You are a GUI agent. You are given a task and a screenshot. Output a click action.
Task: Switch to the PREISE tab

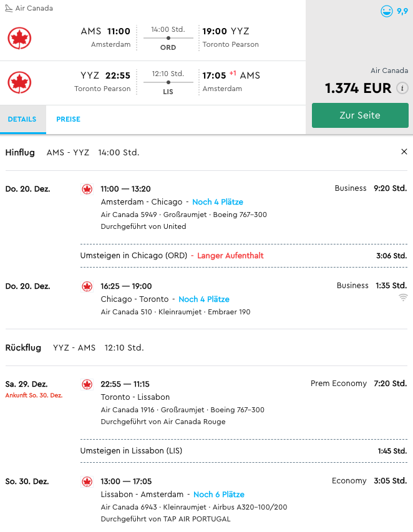tap(68, 119)
